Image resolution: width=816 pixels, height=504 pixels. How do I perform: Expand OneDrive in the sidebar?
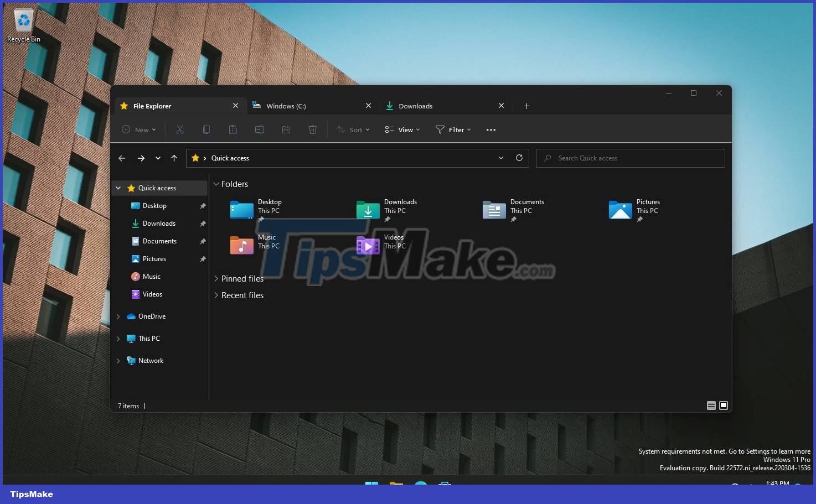point(118,316)
